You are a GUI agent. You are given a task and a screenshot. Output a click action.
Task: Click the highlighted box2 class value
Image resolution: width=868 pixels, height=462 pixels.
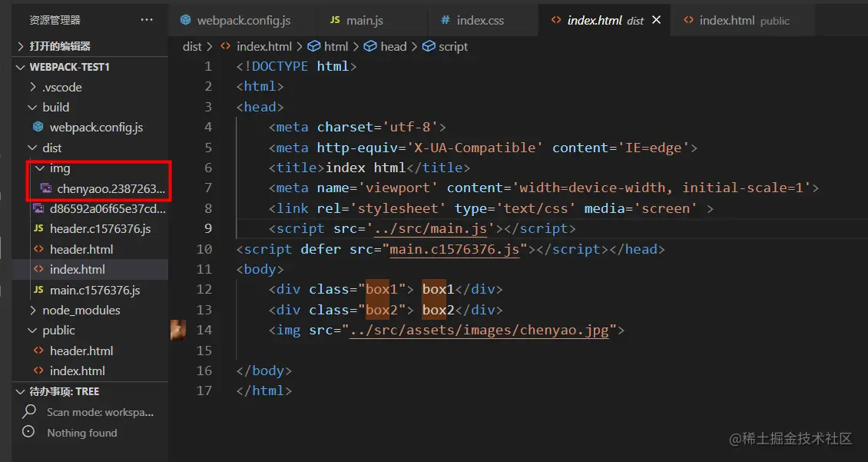(x=382, y=311)
